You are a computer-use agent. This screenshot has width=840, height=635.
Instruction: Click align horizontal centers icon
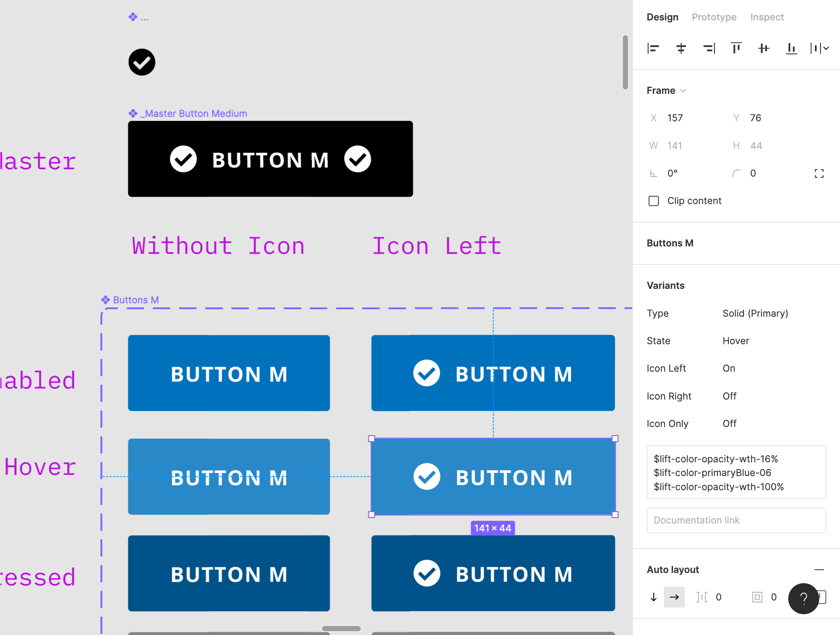pyautogui.click(x=681, y=48)
